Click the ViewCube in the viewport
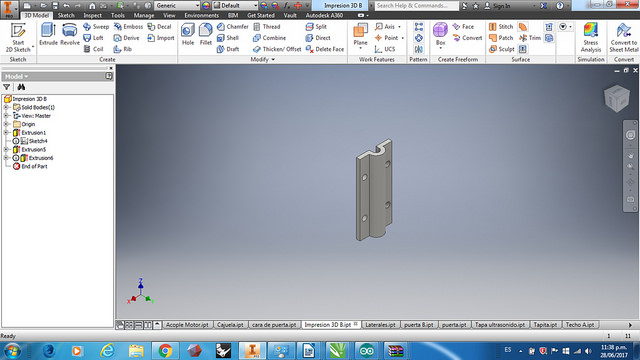 point(616,98)
